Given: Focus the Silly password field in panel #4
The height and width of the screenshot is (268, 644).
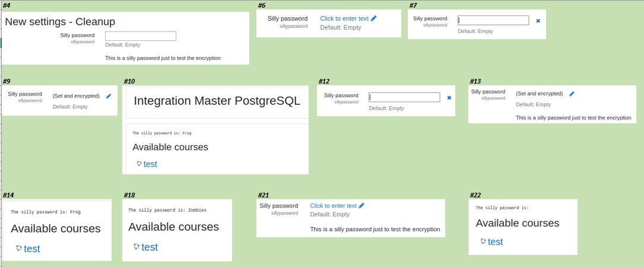Looking at the screenshot, I should 141,36.
